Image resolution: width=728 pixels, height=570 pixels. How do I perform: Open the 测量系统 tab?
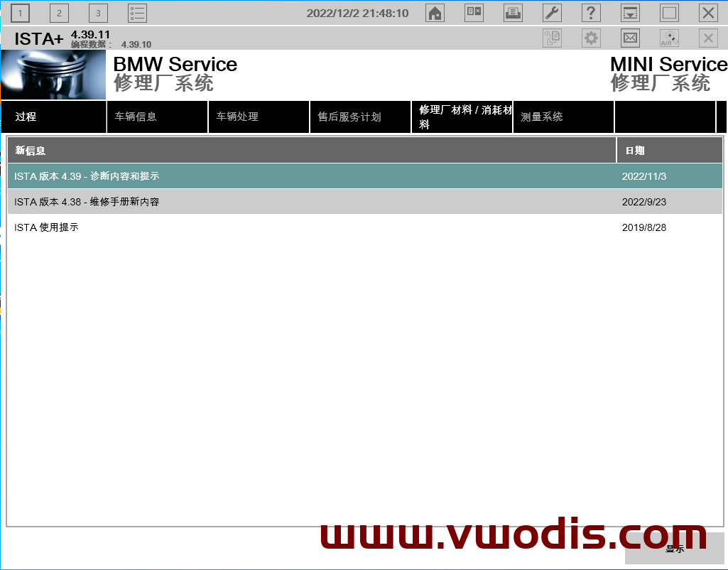click(563, 116)
